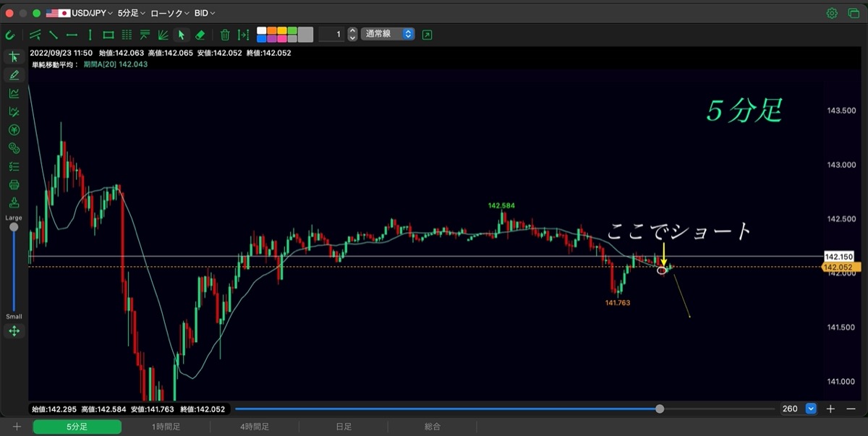
Task: Pick the orange color swatch
Action: pyautogui.click(x=272, y=30)
